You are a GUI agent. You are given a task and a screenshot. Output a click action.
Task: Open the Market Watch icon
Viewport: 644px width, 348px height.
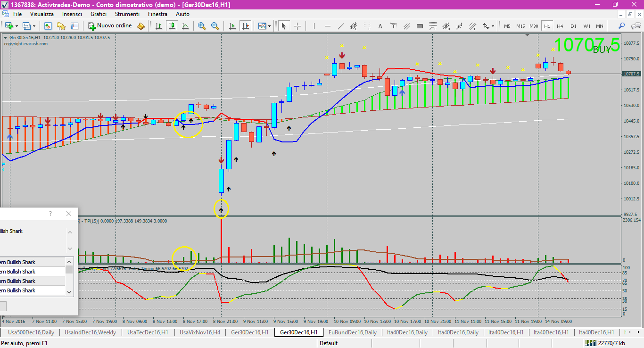[x=48, y=26]
